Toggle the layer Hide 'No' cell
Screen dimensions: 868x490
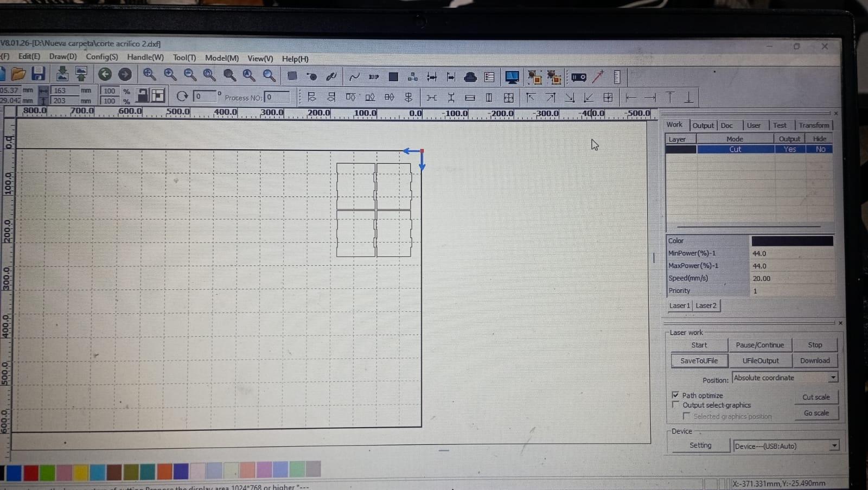(820, 149)
